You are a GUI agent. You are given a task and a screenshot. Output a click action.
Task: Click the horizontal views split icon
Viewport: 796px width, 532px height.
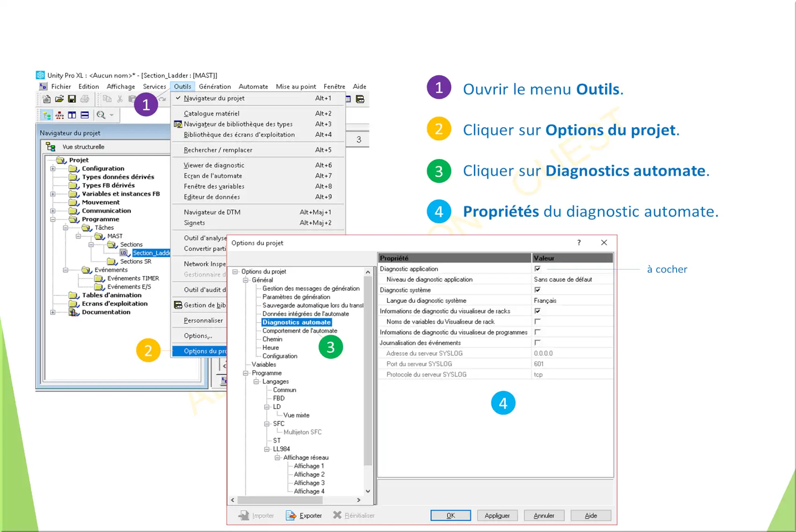(x=84, y=115)
